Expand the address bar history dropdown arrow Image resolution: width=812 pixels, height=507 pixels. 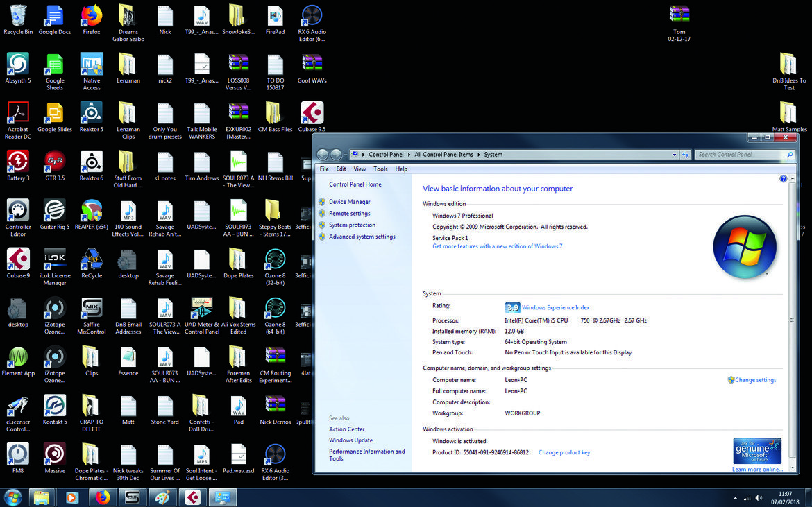point(674,155)
